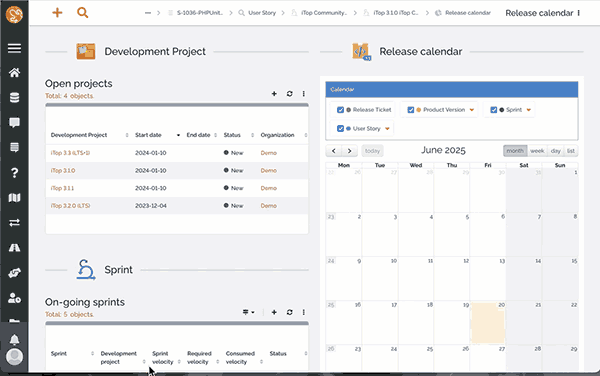The image size is (600, 376).
Task: Go to previous month in calendar
Action: tap(334, 151)
